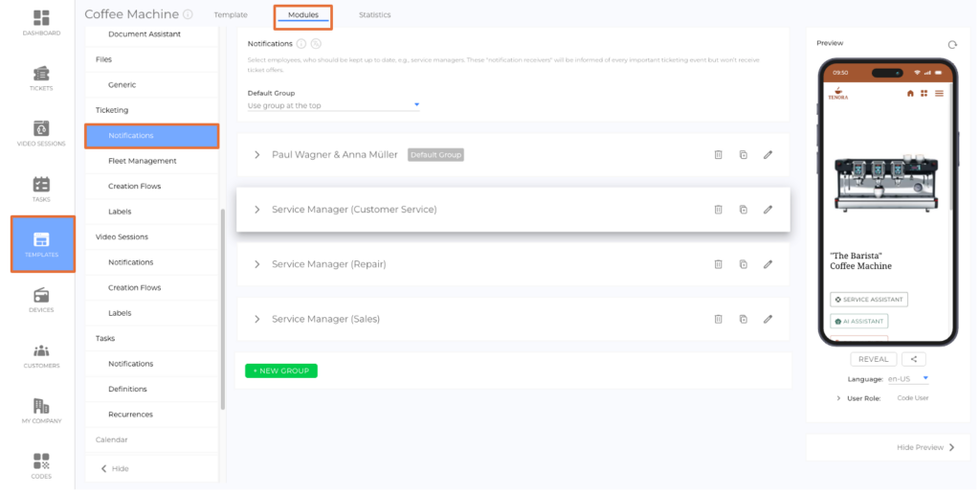Expand the Service Manager (Customer Service) group
This screenshot has width=980, height=494.
[x=256, y=210]
